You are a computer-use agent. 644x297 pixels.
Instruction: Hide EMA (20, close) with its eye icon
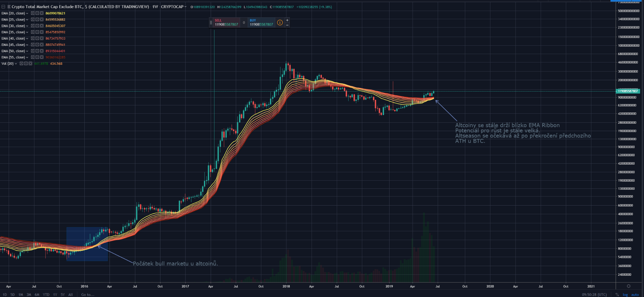coord(33,13)
